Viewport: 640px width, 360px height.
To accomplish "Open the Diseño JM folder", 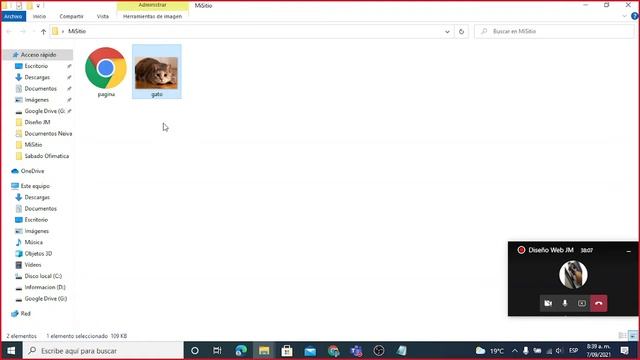I will point(37,122).
